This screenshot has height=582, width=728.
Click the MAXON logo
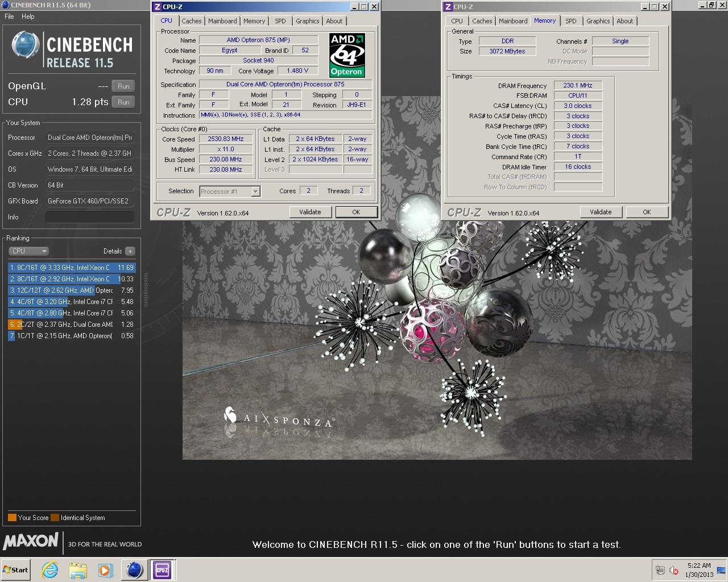coord(31,541)
